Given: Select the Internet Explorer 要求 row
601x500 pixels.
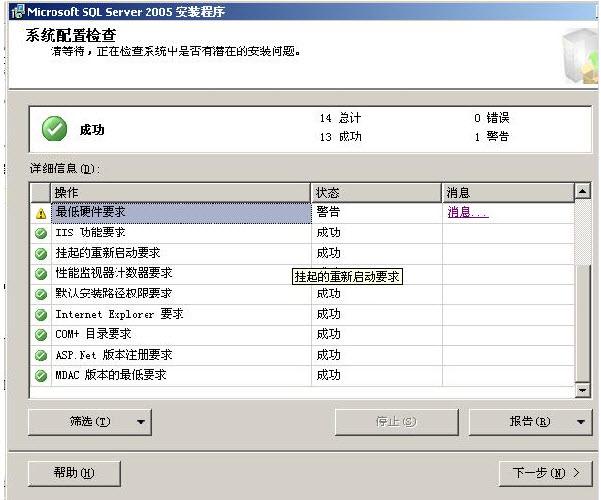Looking at the screenshot, I should (302, 315).
